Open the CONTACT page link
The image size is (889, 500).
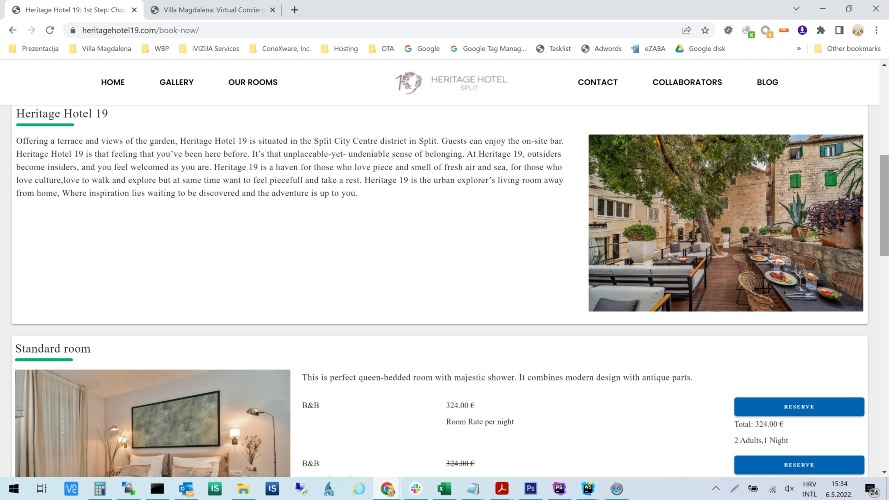click(598, 82)
